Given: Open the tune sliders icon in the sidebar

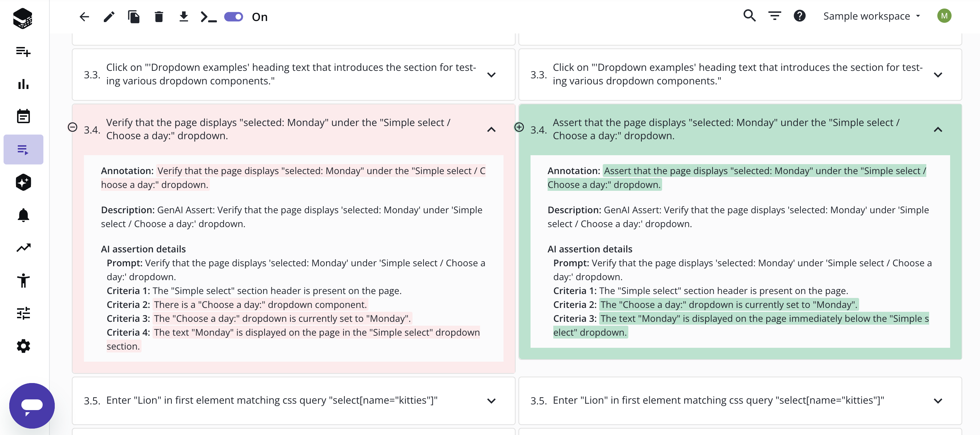Looking at the screenshot, I should [x=23, y=313].
